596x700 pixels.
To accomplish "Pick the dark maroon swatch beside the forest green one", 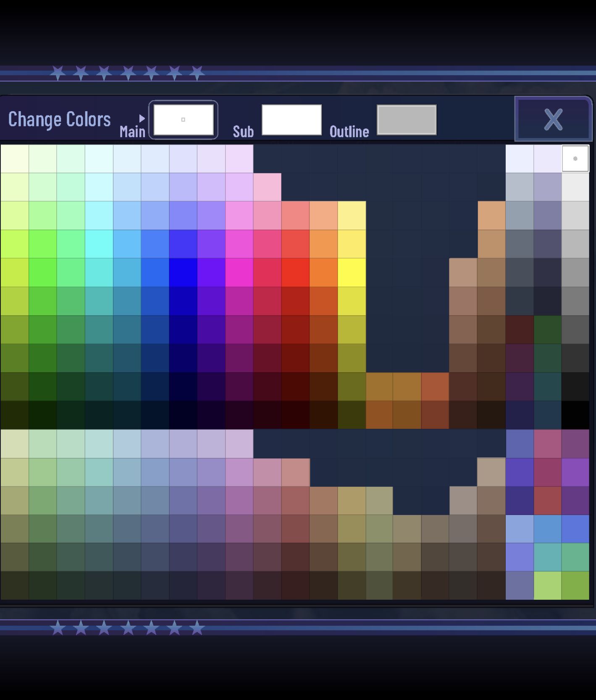I will pyautogui.click(x=520, y=329).
